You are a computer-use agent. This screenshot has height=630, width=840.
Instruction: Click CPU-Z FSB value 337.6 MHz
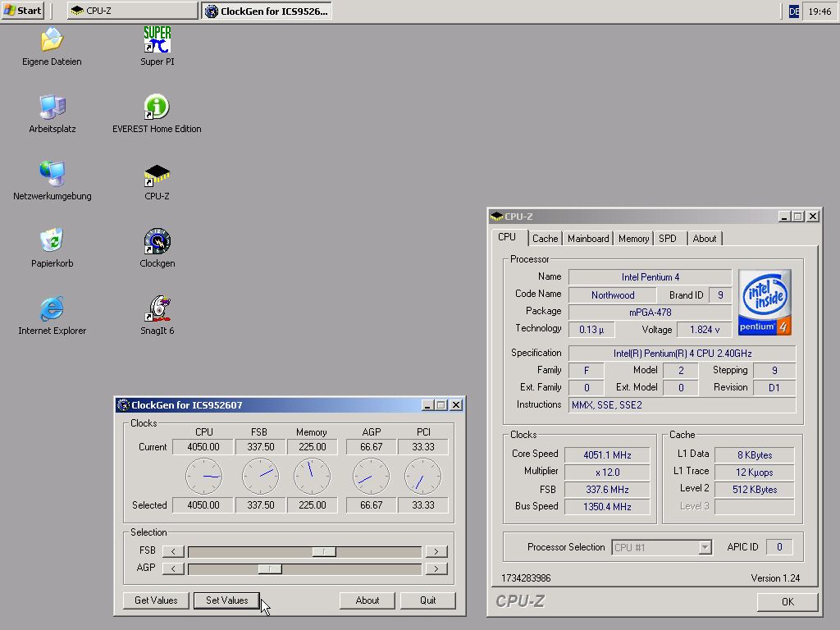pos(607,489)
